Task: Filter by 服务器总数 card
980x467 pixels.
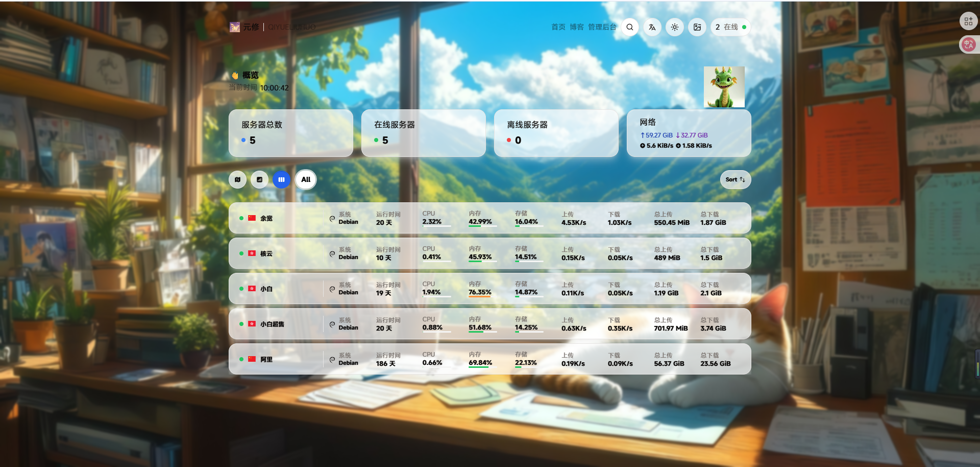Action: (x=290, y=133)
